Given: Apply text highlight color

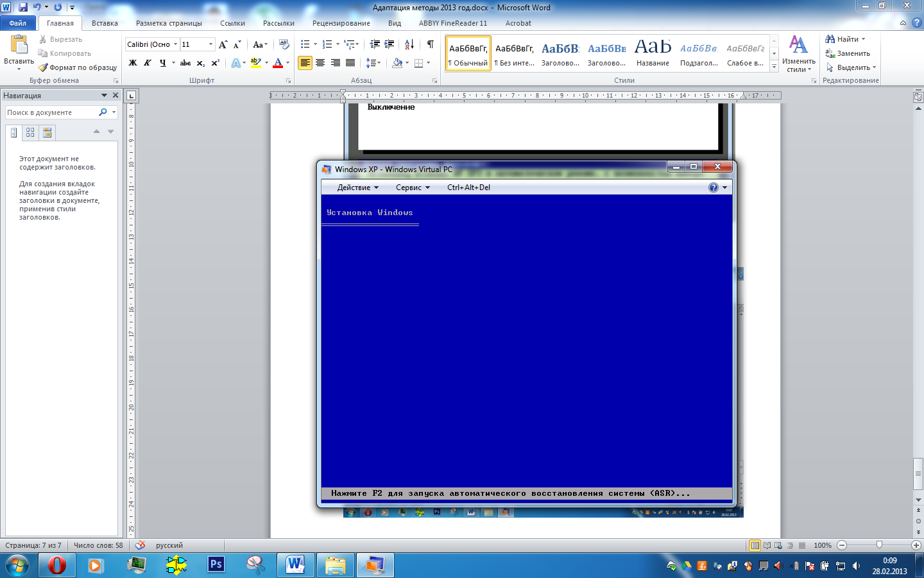Looking at the screenshot, I should pos(255,63).
